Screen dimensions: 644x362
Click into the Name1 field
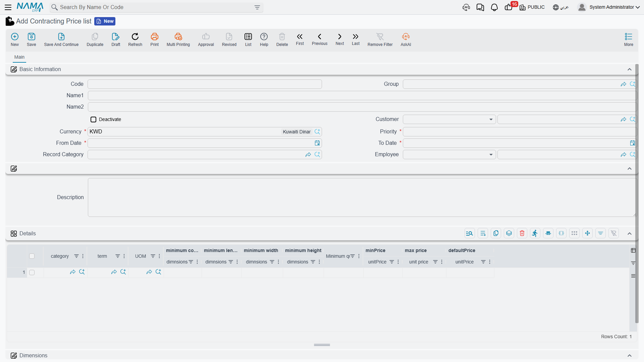coord(362,96)
